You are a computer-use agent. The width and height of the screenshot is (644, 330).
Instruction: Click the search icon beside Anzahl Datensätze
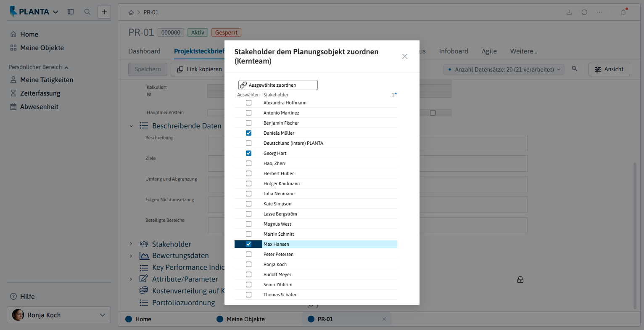click(x=575, y=69)
